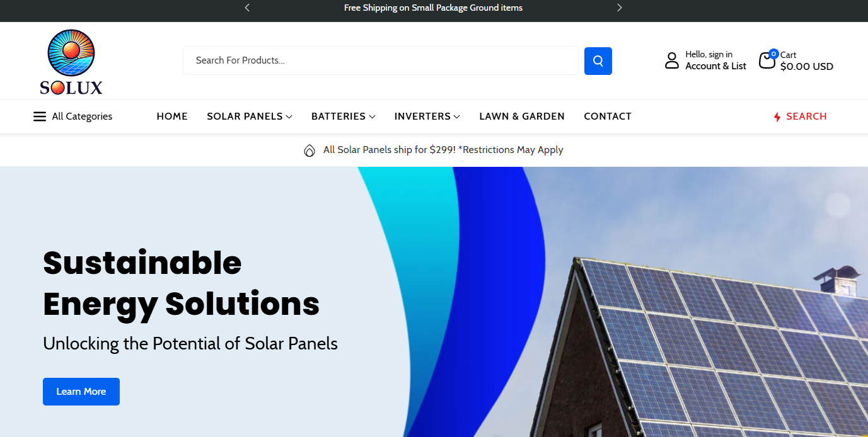Click the Solux logo
This screenshot has width=868, height=437.
pyautogui.click(x=71, y=62)
